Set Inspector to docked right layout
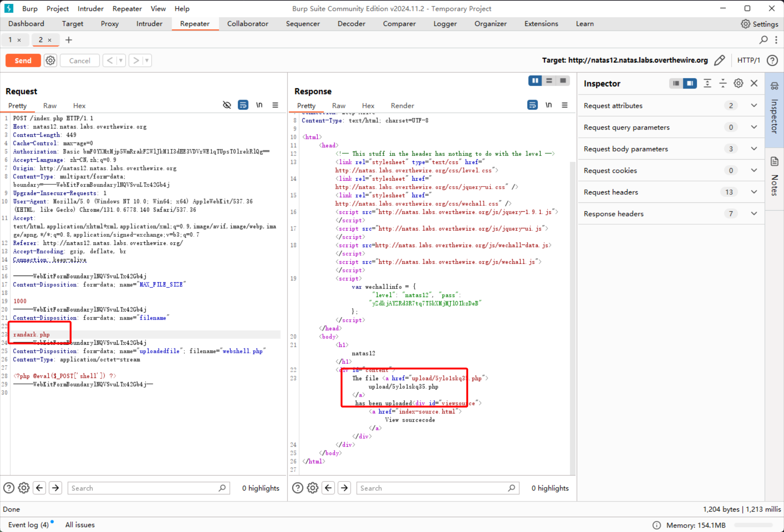This screenshot has height=532, width=784. (x=690, y=83)
